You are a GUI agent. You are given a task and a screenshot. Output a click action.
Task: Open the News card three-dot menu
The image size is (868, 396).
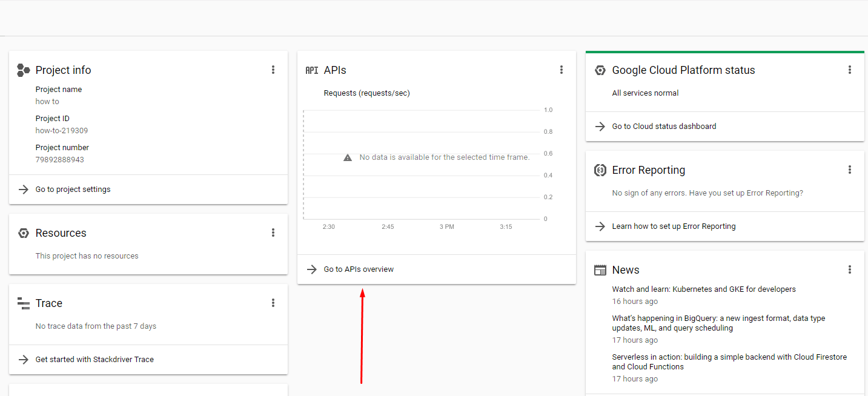tap(850, 270)
